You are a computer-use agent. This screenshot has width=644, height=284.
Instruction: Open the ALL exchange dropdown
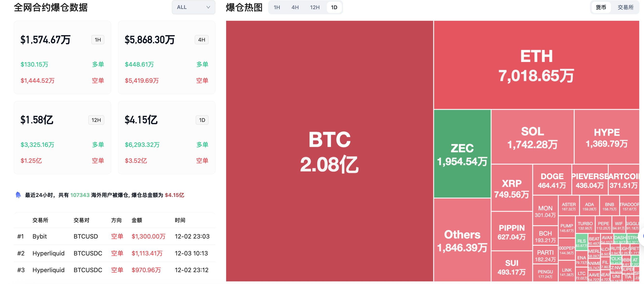(x=193, y=7)
